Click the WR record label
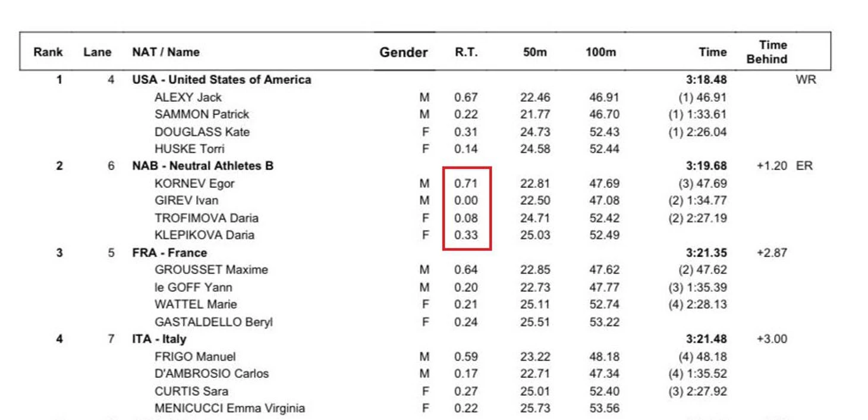Viewport: 868px width, 420px height. tap(806, 80)
